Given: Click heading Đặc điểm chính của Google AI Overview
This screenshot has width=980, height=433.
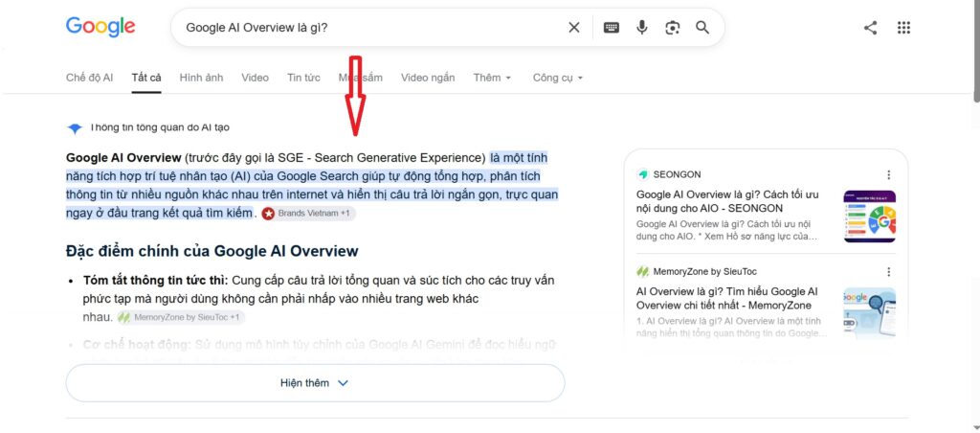Looking at the screenshot, I should tap(212, 252).
